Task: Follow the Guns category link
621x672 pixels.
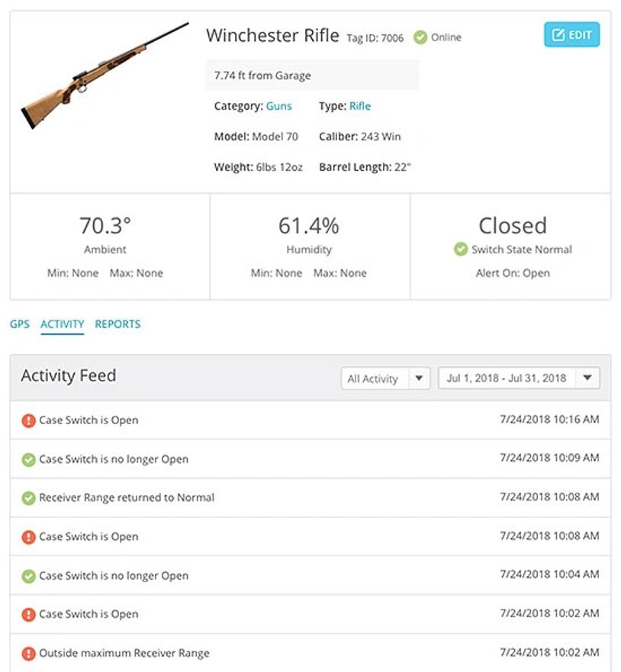Action: 278,106
